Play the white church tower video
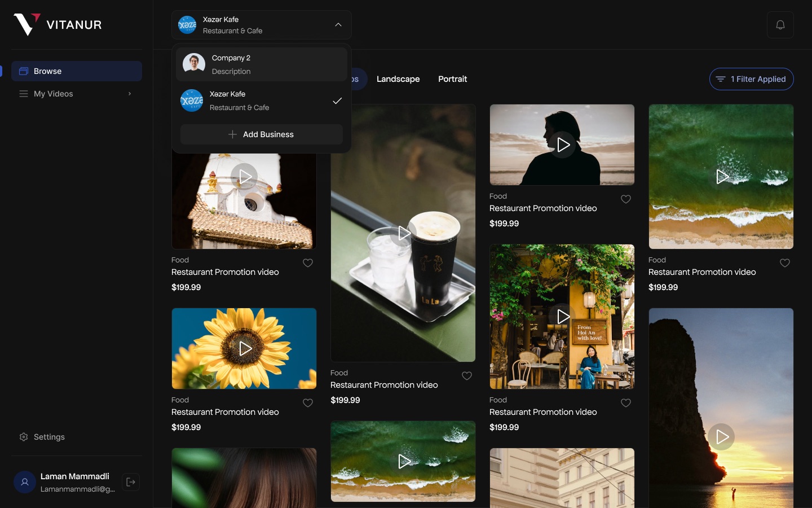Image resolution: width=812 pixels, height=508 pixels. (x=245, y=177)
